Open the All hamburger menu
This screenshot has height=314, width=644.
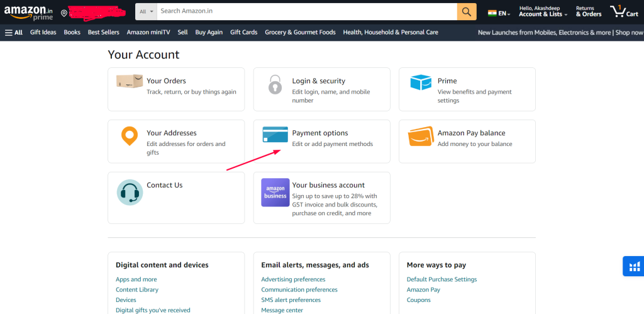[x=14, y=32]
